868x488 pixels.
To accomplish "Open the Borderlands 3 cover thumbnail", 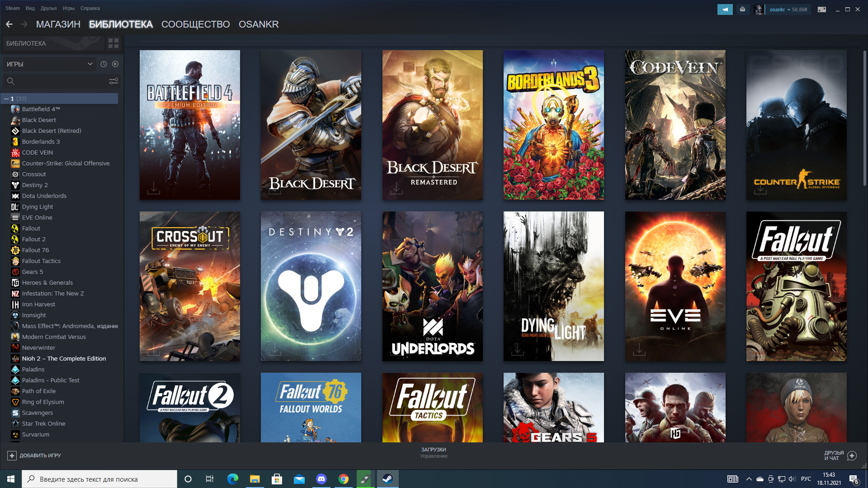I will (553, 125).
